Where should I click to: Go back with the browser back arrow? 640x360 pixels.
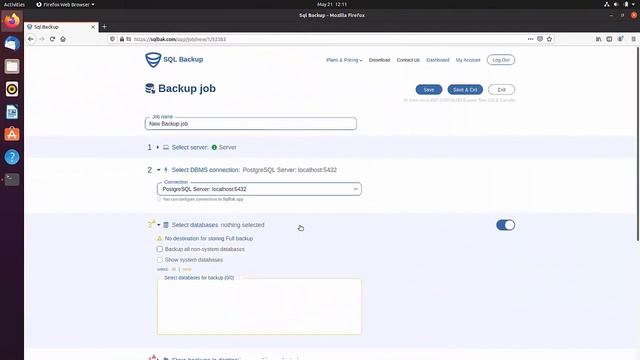point(31,39)
